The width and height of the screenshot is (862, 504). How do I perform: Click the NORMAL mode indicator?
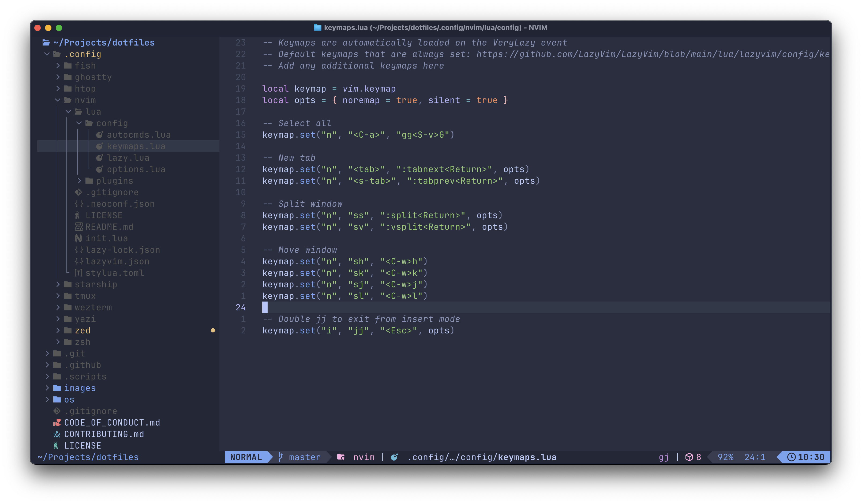[246, 457]
